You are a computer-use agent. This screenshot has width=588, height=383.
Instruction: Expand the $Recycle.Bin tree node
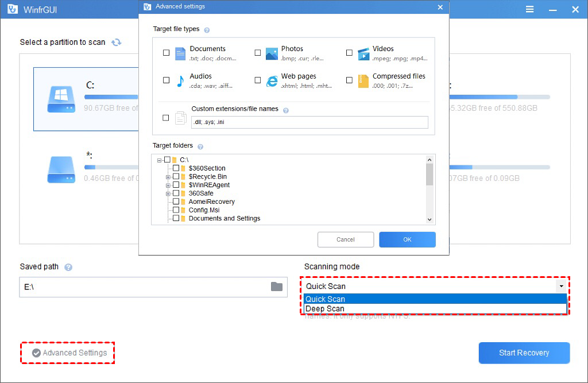click(x=168, y=177)
